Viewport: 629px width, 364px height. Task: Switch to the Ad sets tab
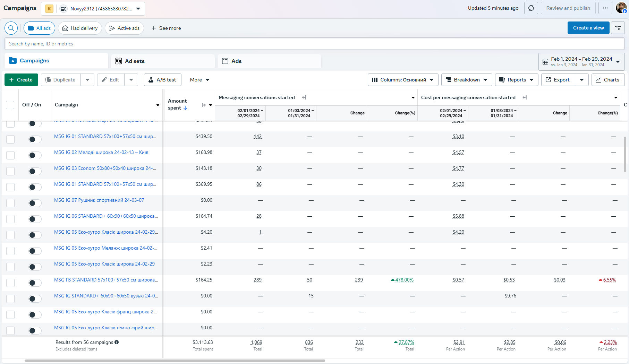(x=163, y=61)
